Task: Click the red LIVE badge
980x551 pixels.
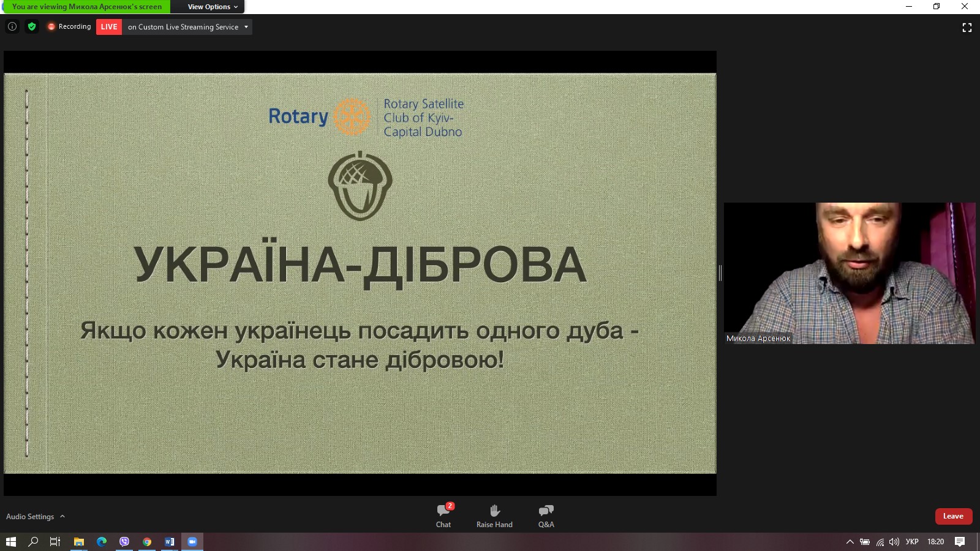Action: point(109,27)
